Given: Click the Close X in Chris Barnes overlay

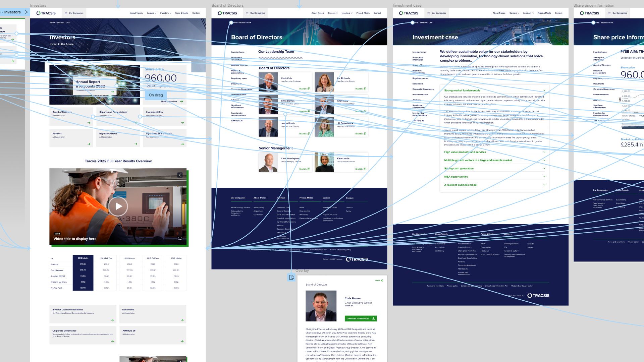Looking at the screenshot, I should [x=382, y=281].
